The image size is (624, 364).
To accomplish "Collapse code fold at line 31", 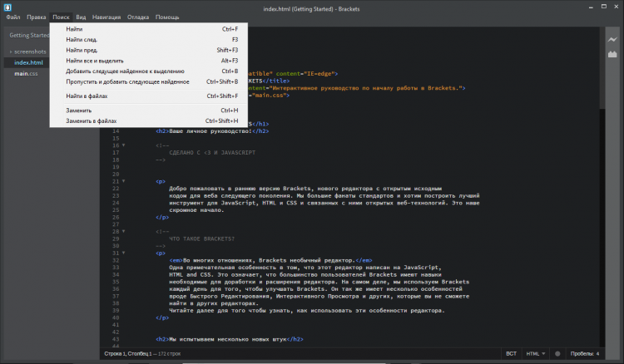I will pos(122,253).
